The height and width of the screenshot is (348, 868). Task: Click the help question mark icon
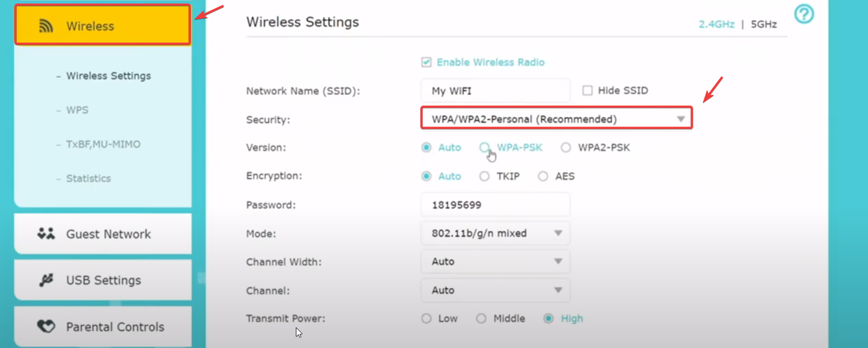point(804,14)
